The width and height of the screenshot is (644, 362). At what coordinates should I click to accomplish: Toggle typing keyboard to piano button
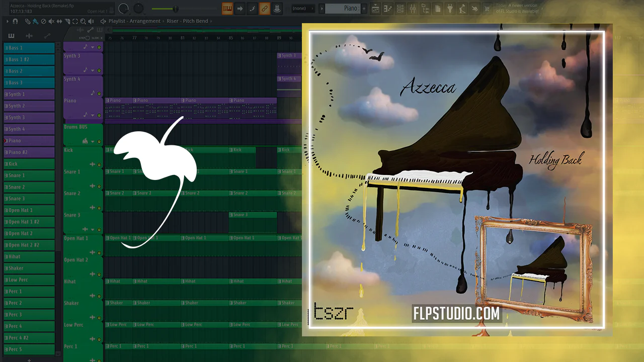pos(227,9)
